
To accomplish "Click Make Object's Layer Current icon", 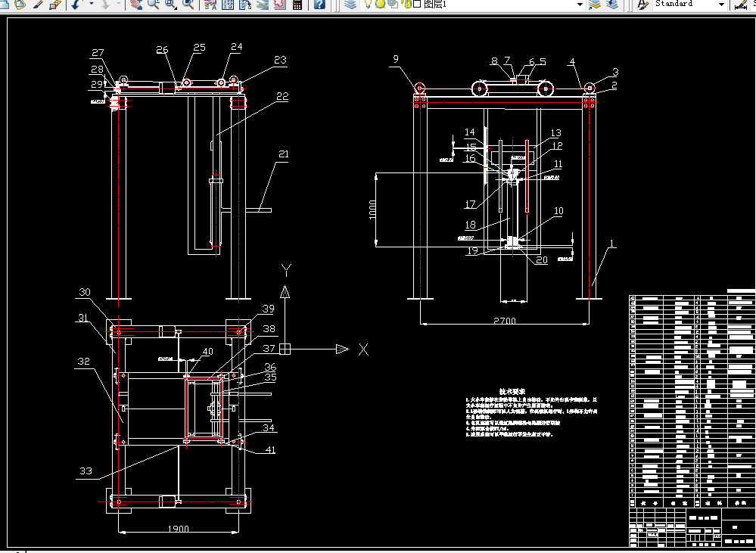I will click(x=595, y=5).
